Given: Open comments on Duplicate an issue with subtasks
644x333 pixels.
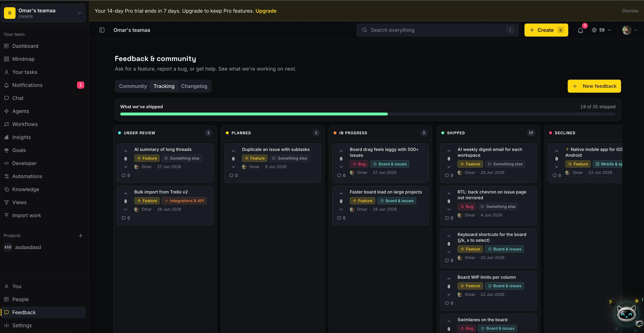Looking at the screenshot, I should pyautogui.click(x=234, y=175).
